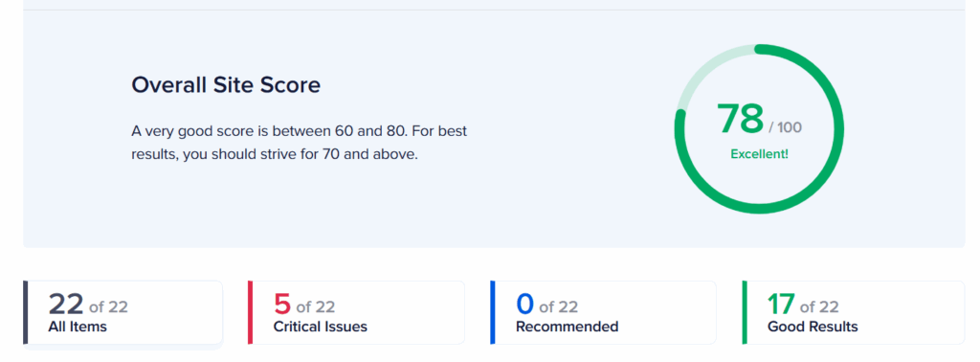Click the blue accent bar on Recommended card
The image size is (980, 362).
(x=493, y=312)
